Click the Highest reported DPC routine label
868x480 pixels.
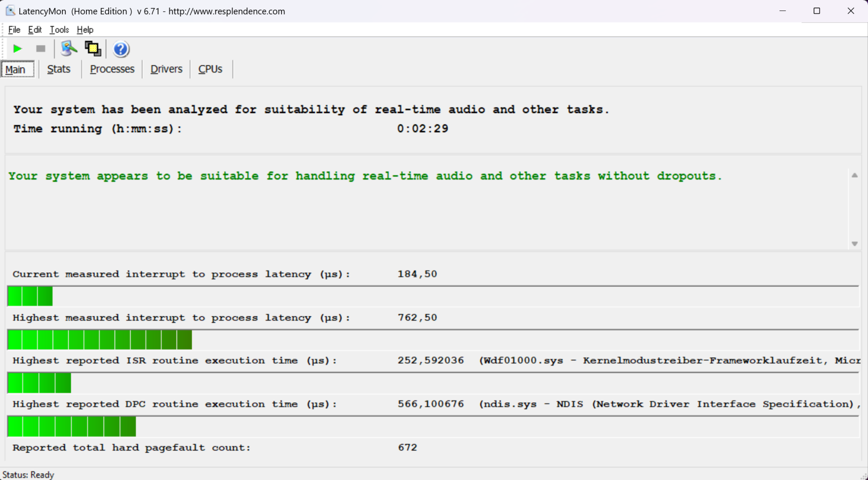coord(175,404)
